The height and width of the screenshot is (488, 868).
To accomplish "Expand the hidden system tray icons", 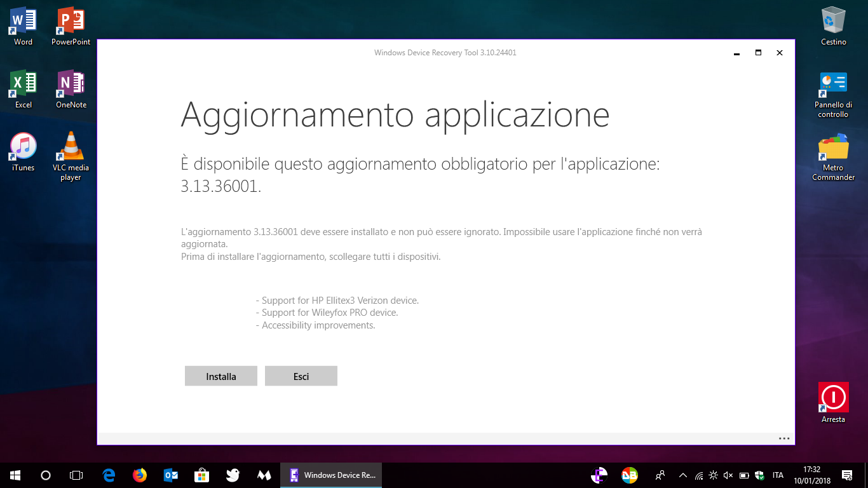I will click(682, 475).
